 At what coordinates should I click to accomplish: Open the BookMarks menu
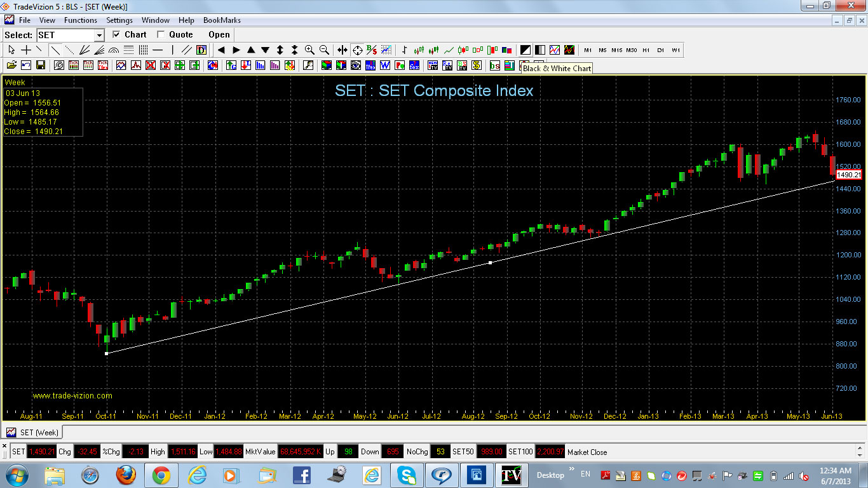click(222, 20)
